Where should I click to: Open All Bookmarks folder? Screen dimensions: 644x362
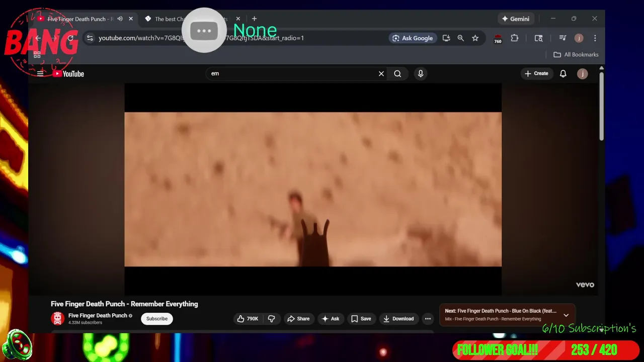click(576, 55)
